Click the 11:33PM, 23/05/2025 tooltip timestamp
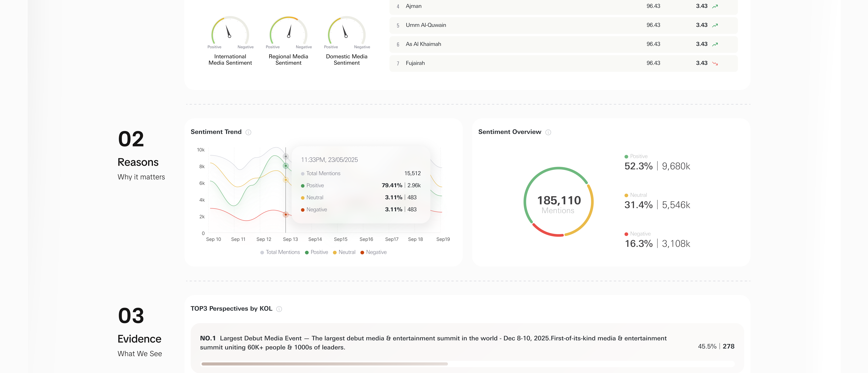This screenshot has height=373, width=868. click(x=329, y=160)
